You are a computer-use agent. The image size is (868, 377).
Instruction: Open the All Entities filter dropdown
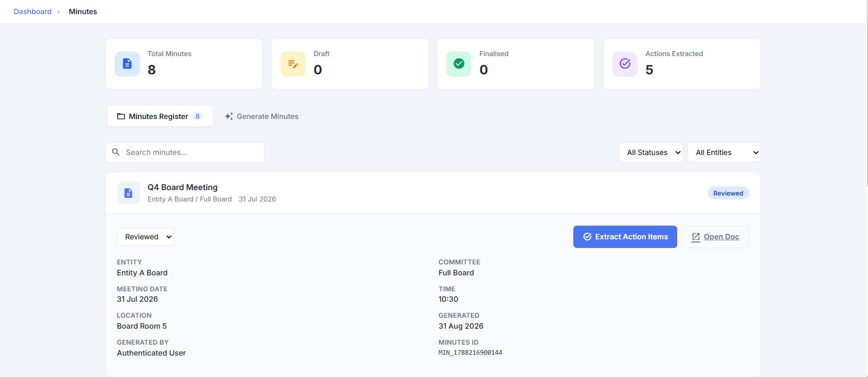(724, 152)
